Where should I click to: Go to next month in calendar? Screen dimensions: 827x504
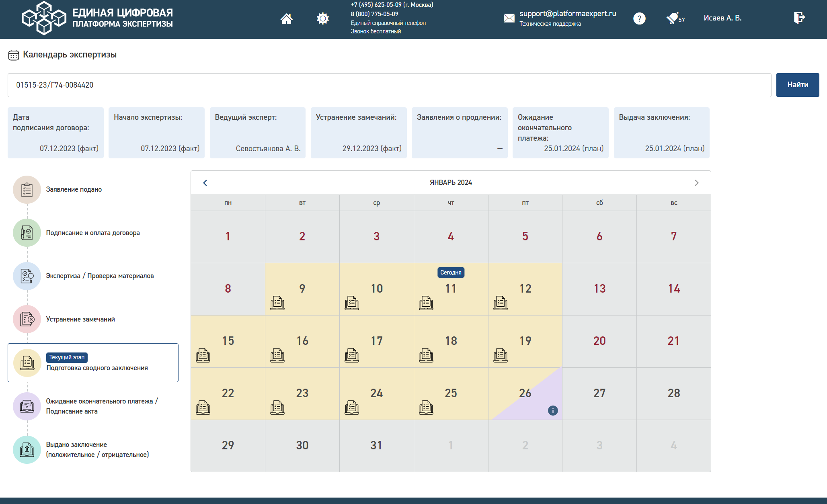coord(697,183)
